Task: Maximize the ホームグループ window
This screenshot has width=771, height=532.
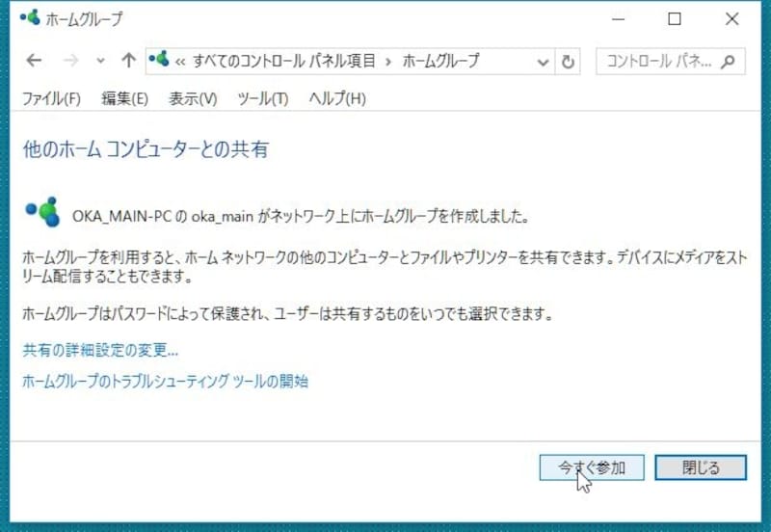Action: [675, 19]
